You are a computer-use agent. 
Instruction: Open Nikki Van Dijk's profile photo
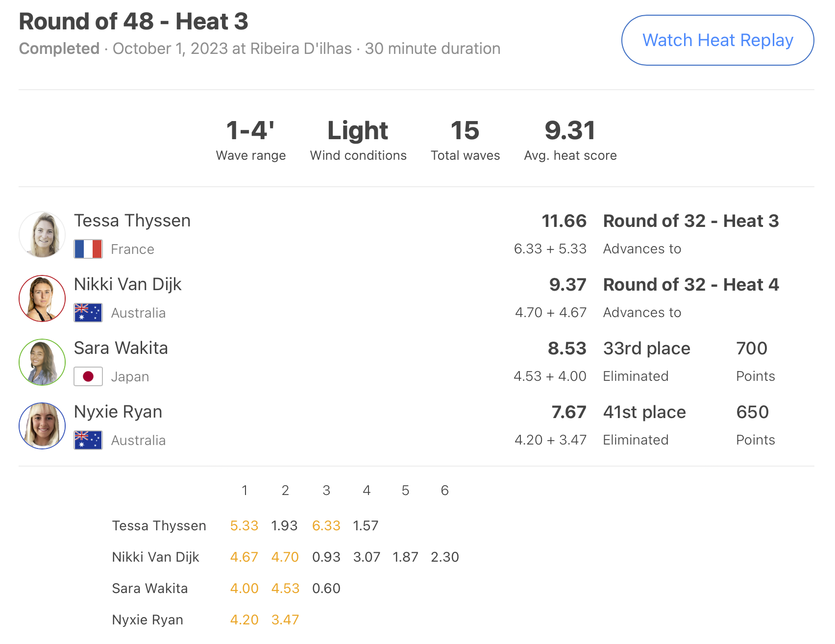coord(42,298)
